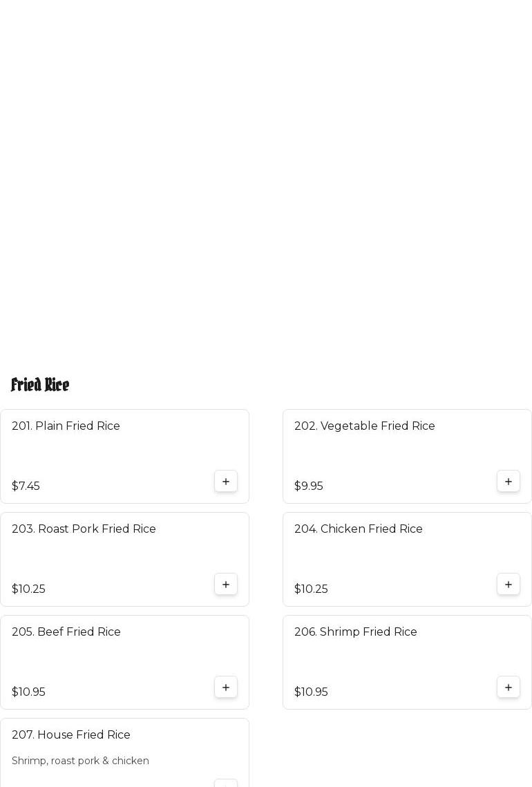This screenshot has width=532, height=787.
Task: Add 202. Vegetable Fried Rice with plus icon
Action: 509,482
